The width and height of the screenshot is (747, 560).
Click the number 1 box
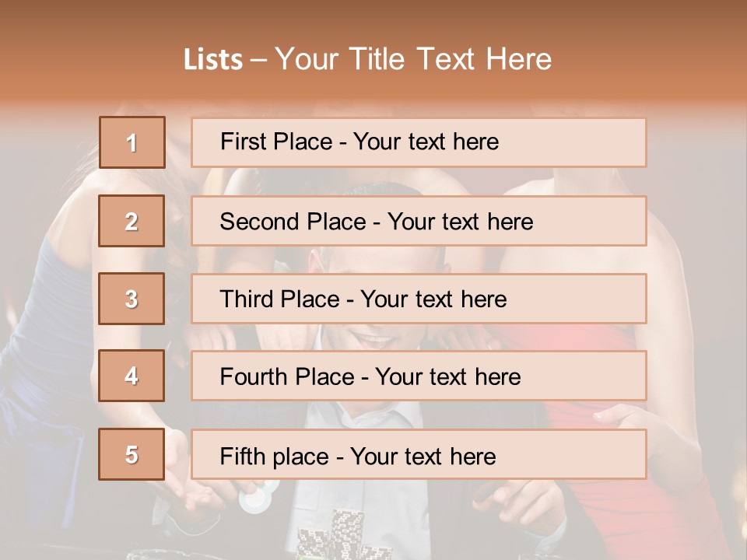pyautogui.click(x=132, y=142)
